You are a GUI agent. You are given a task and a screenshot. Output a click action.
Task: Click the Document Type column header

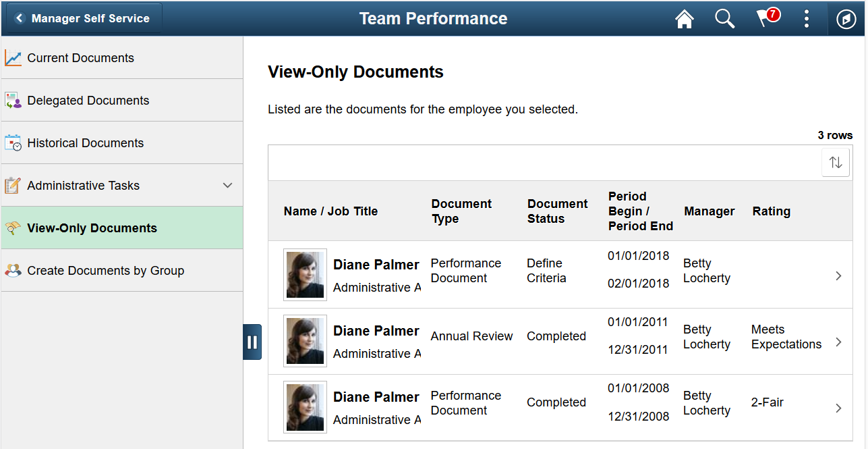point(462,211)
